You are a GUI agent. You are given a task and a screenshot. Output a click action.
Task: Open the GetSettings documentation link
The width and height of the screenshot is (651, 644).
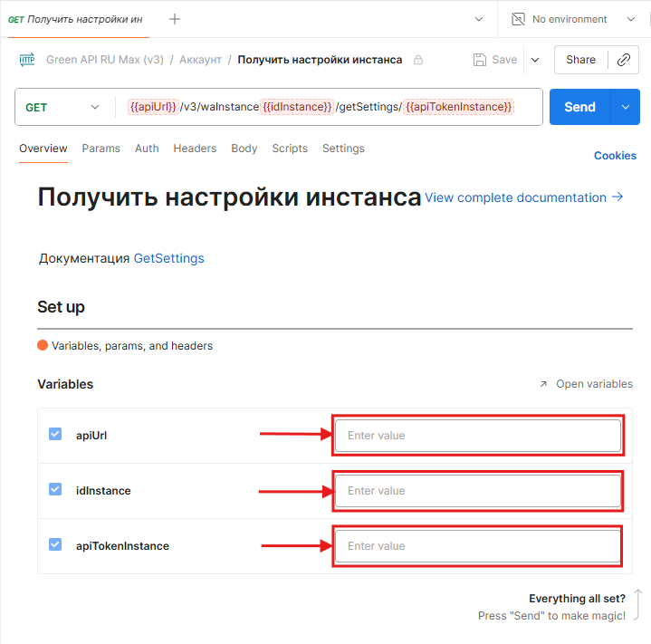168,258
